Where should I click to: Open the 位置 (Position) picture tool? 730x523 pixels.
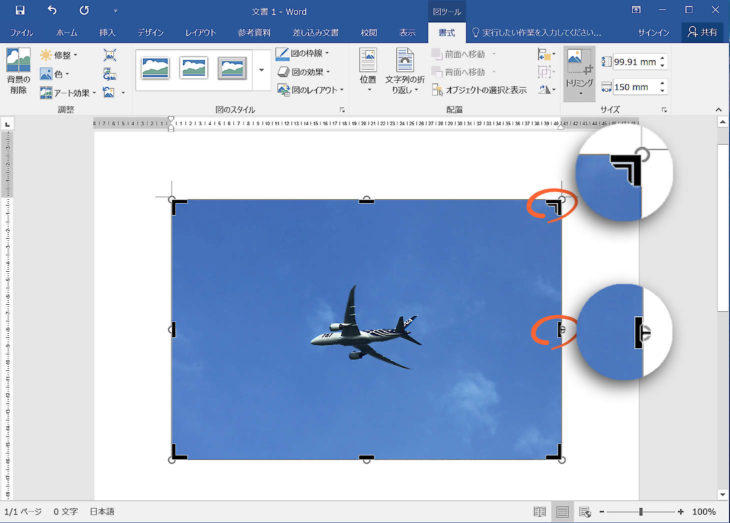(367, 71)
